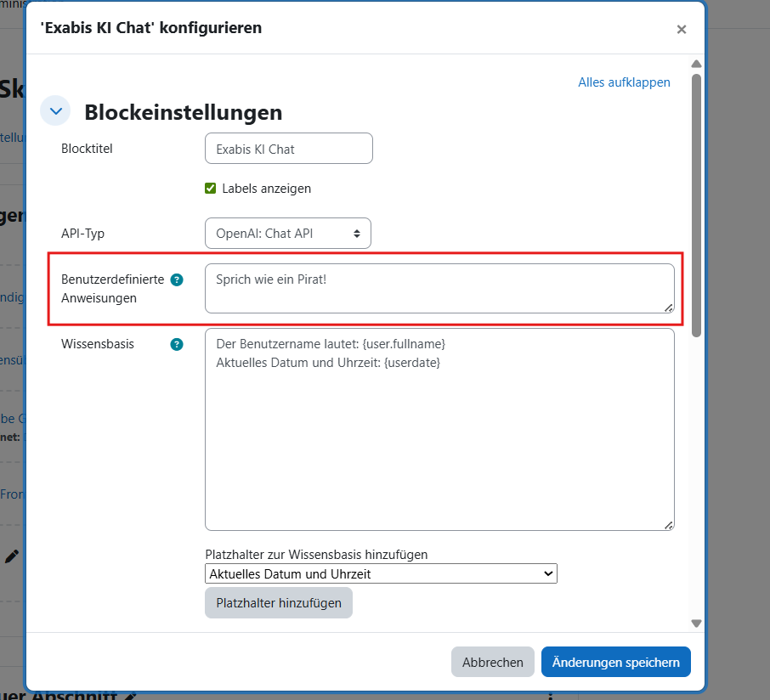Open the API-Typ dropdown
The width and height of the screenshot is (770, 700).
pyautogui.click(x=288, y=233)
